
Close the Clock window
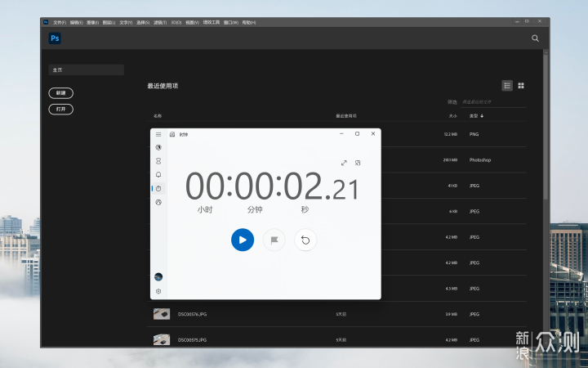coord(373,133)
